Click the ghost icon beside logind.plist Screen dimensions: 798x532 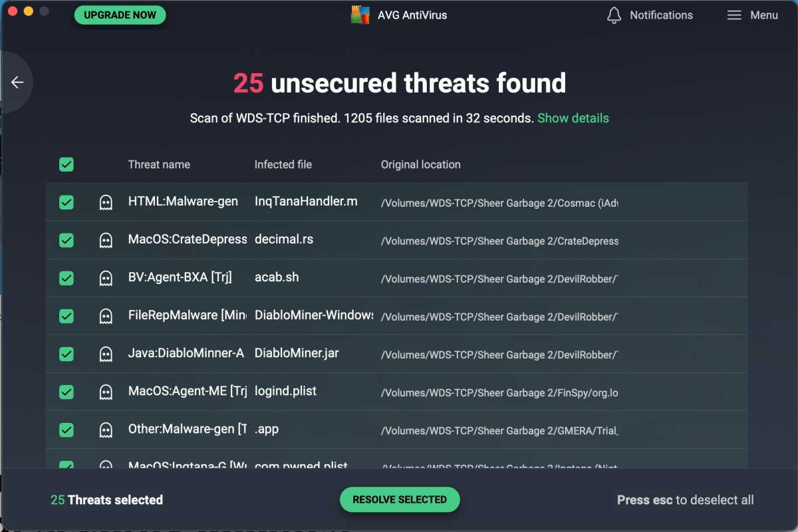tap(105, 392)
